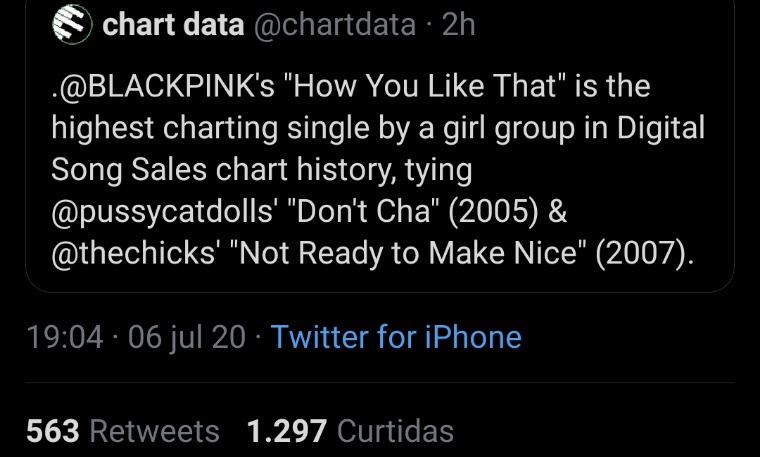This screenshot has width=760, height=457.
Task: Click the 563 retweet count number
Action: coord(52,431)
